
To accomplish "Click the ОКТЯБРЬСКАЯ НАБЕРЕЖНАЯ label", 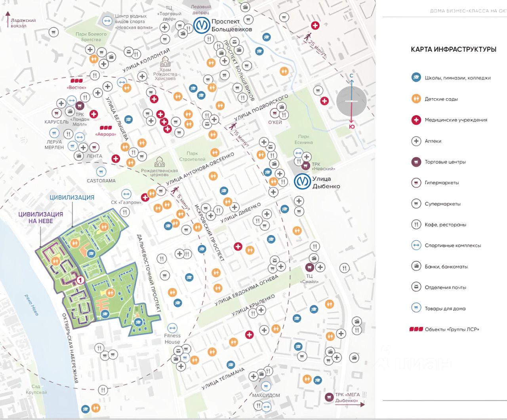I will point(70,348).
